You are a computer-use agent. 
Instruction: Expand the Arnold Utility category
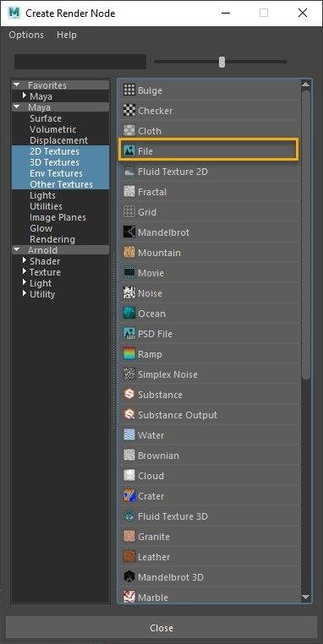click(x=25, y=293)
